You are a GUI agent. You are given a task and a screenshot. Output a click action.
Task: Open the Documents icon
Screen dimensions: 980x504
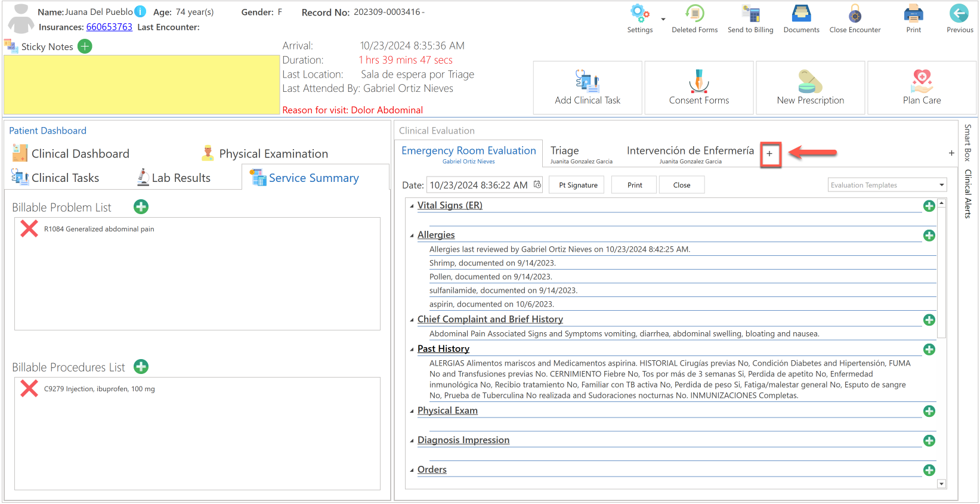coord(801,14)
